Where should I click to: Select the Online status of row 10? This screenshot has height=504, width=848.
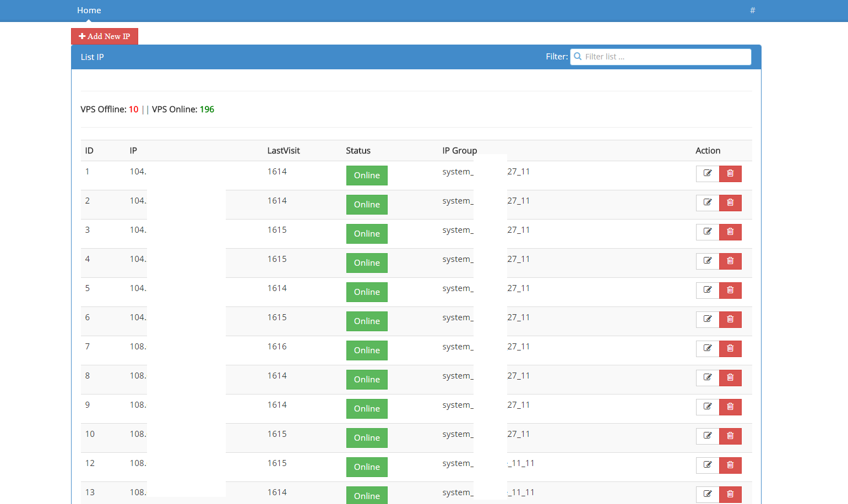[x=367, y=438]
